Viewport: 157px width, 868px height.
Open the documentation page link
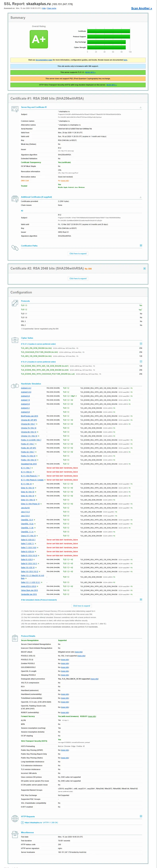pyautogui.click(x=44, y=60)
